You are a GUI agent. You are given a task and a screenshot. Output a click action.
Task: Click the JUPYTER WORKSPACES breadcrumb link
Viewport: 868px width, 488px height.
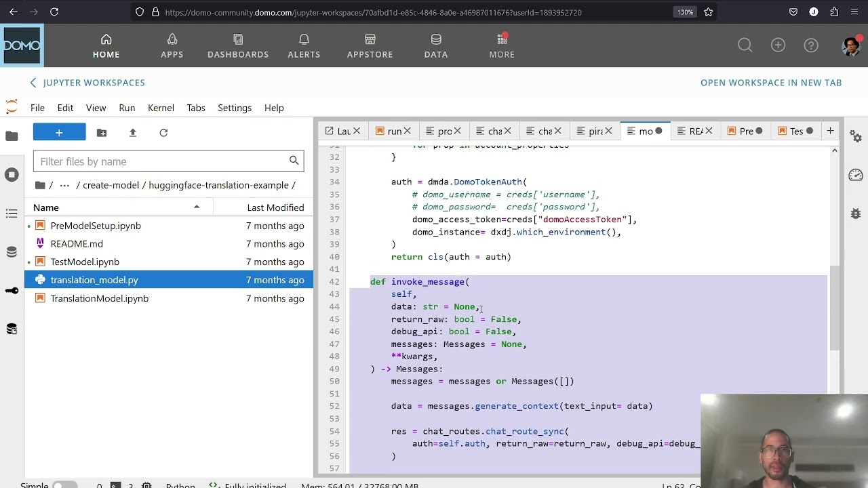pyautogui.click(x=94, y=83)
